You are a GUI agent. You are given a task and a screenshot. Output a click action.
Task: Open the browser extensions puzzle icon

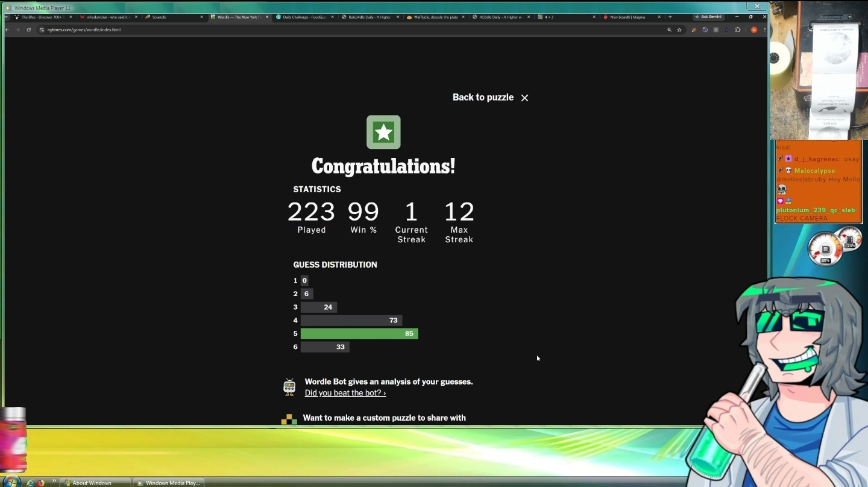pyautogui.click(x=738, y=30)
